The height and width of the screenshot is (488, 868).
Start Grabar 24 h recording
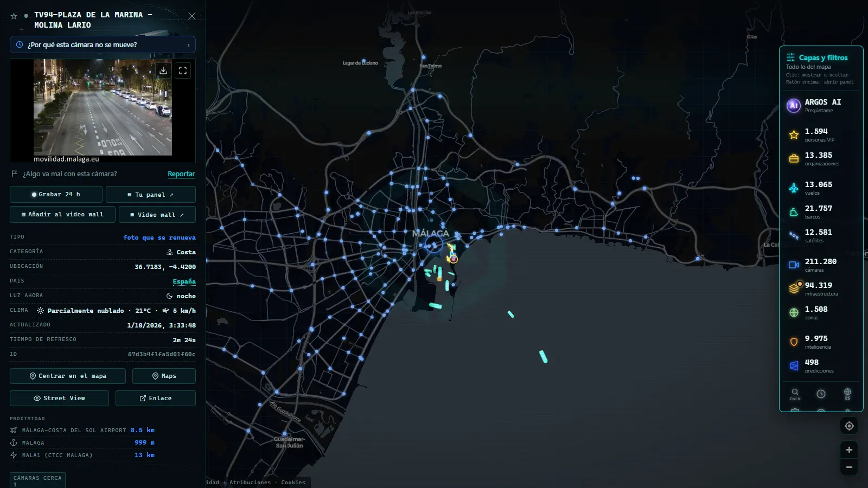56,194
